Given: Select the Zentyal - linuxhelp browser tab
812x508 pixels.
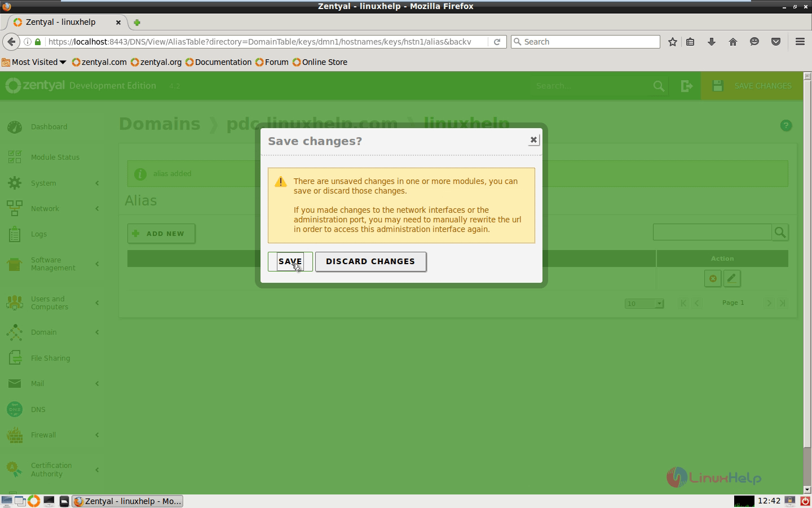Looking at the screenshot, I should click(x=67, y=22).
